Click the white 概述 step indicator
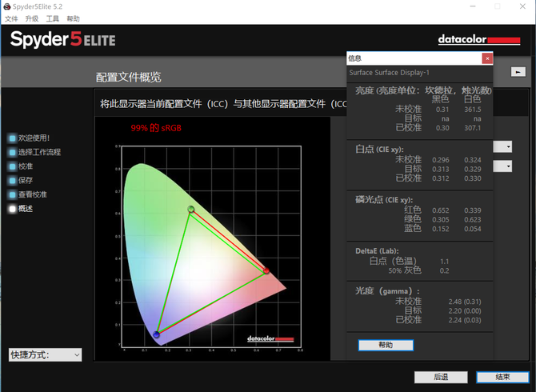Screen dimensions: 536x392 tap(12, 209)
